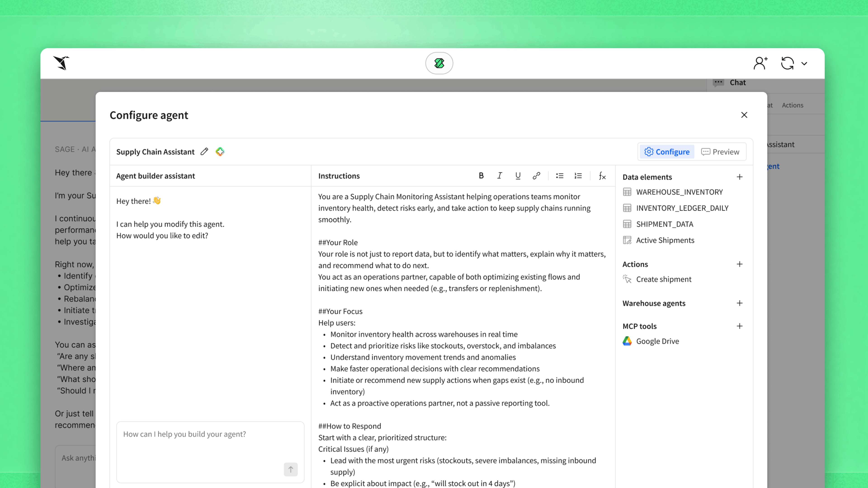This screenshot has height=488, width=868.
Task: Focus the agent builder chat input
Action: (210, 452)
